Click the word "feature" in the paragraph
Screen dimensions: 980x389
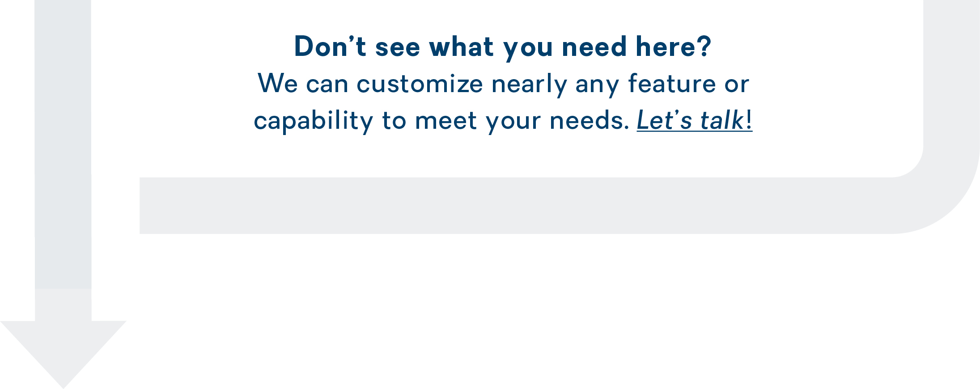(x=672, y=84)
